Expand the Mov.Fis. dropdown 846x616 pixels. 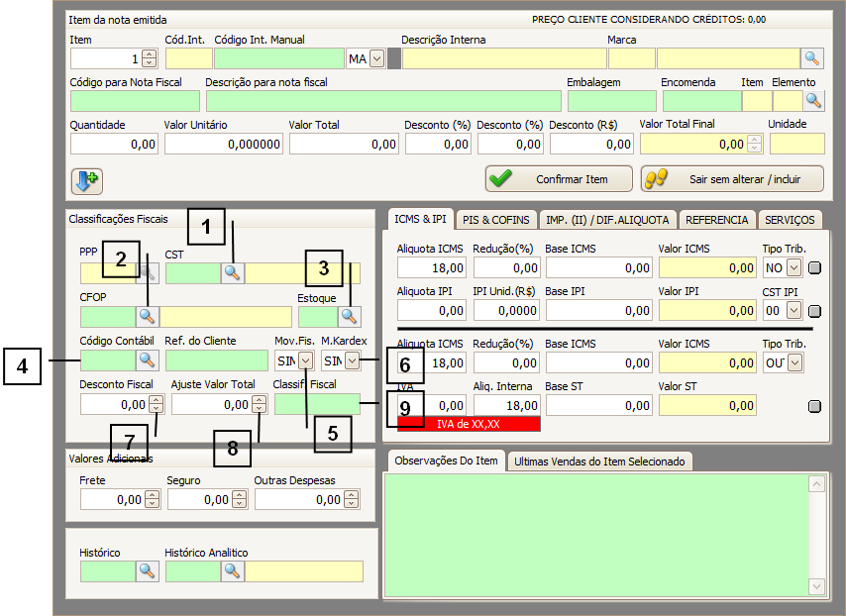point(306,360)
